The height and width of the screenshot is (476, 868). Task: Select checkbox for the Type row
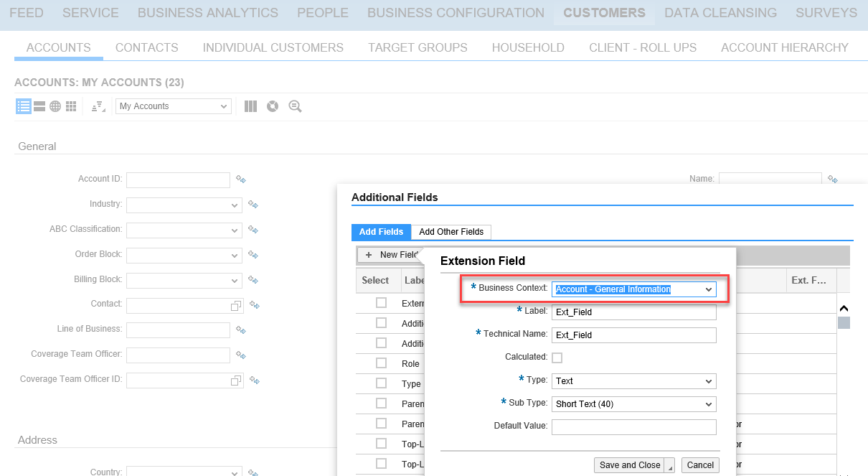[382, 383]
